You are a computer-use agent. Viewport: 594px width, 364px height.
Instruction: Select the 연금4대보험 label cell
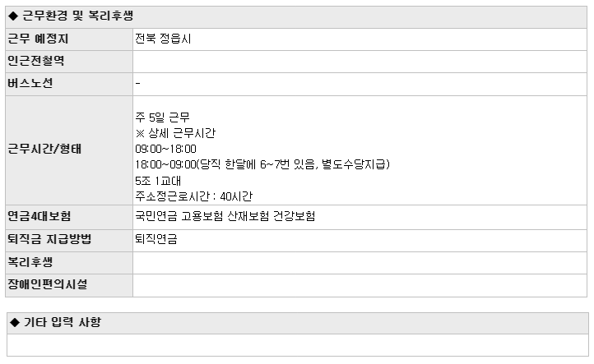(69, 217)
